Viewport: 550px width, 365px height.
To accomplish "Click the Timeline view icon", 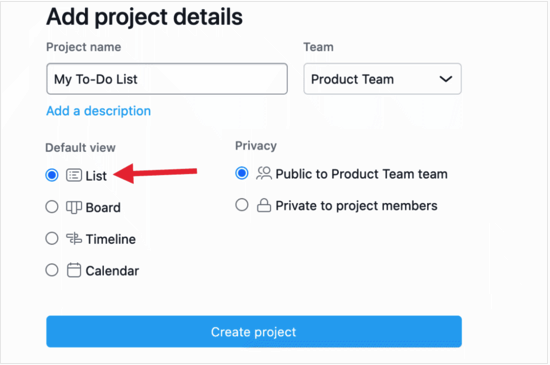I will 74,239.
